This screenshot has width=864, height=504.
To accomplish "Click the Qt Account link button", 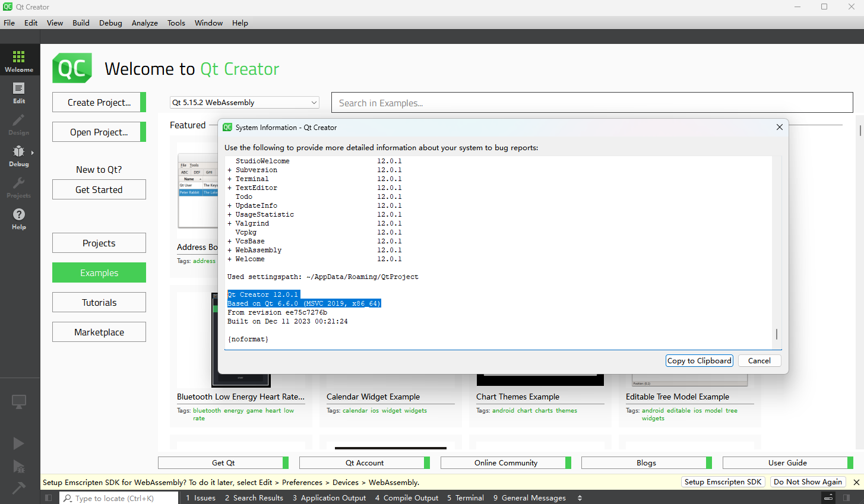I will click(365, 462).
